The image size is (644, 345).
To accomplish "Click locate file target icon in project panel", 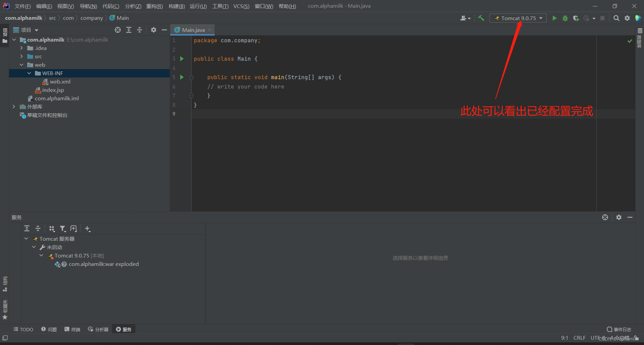I will point(118,30).
